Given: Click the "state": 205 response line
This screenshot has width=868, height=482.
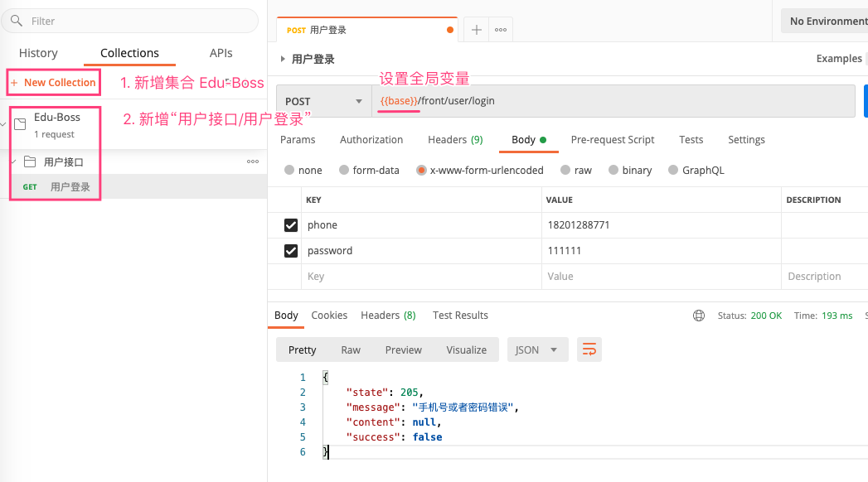Looking at the screenshot, I should 385,393.
